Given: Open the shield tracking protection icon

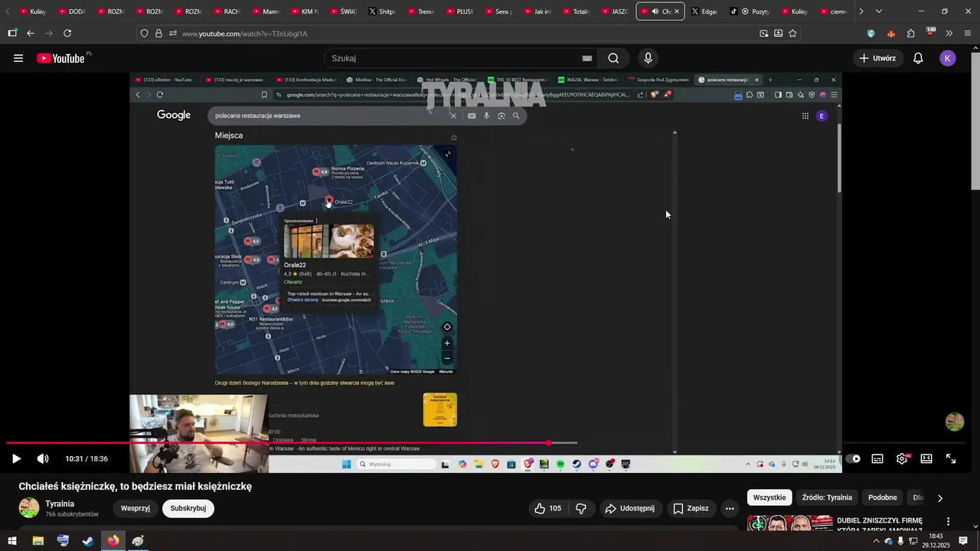Looking at the screenshot, I should pos(144,34).
